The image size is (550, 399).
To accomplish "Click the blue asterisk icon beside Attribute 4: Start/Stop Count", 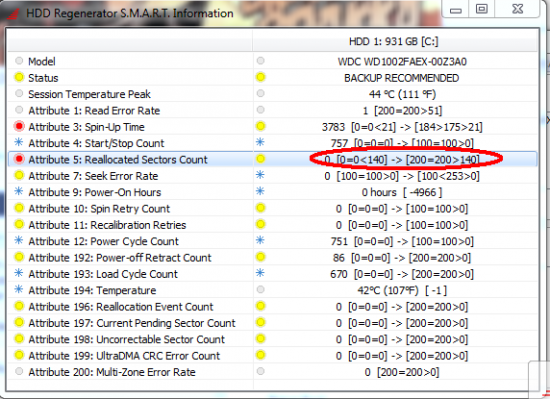I will (x=19, y=142).
